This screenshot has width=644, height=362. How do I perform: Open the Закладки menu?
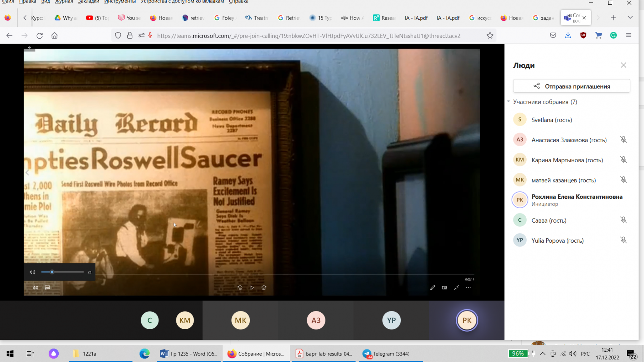coord(88,2)
